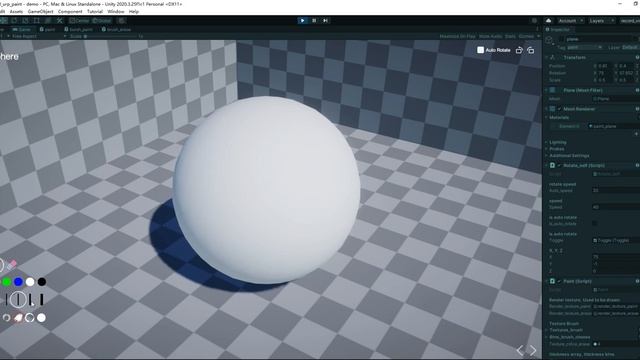Screen dimensions: 640x360
Task: Open the Tutorial menu
Action: tap(95, 11)
